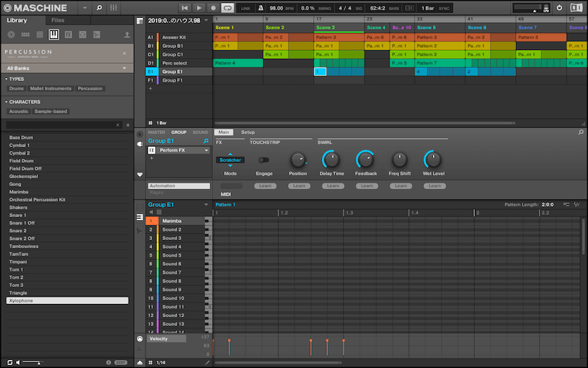This screenshot has height=368, width=588.
Task: Toggle the user content icon in Library
Action: [x=127, y=35]
